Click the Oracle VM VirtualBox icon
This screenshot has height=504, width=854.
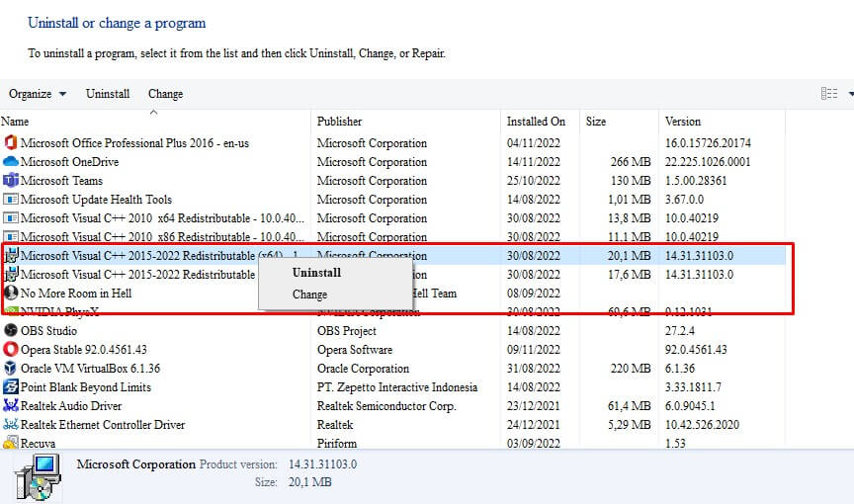tap(11, 369)
